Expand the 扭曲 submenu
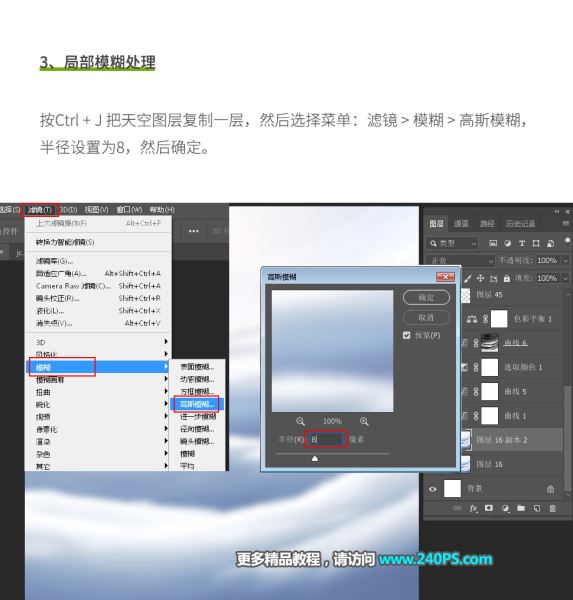 (98, 392)
